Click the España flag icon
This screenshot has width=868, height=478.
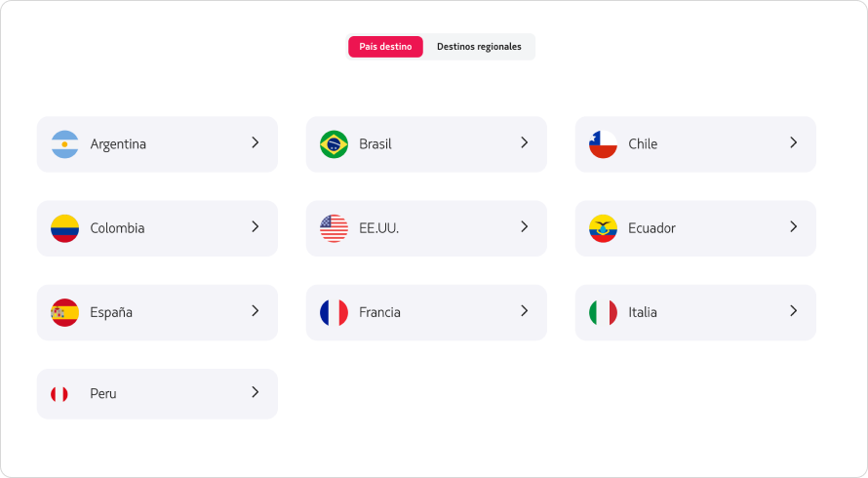pyautogui.click(x=64, y=312)
